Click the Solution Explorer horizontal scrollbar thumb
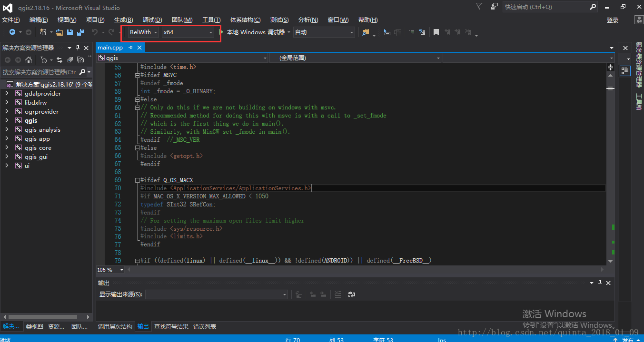The image size is (644, 342). pyautogui.click(x=43, y=317)
